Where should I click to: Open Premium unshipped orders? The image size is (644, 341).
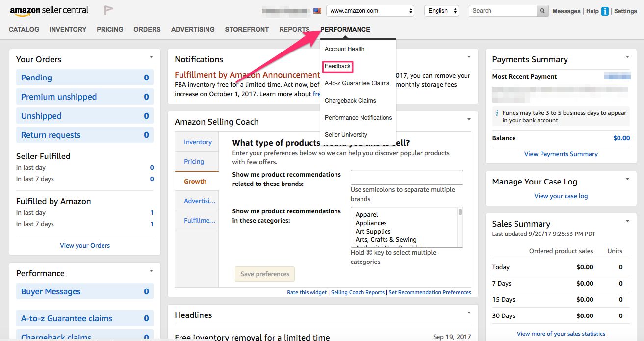pyautogui.click(x=85, y=97)
